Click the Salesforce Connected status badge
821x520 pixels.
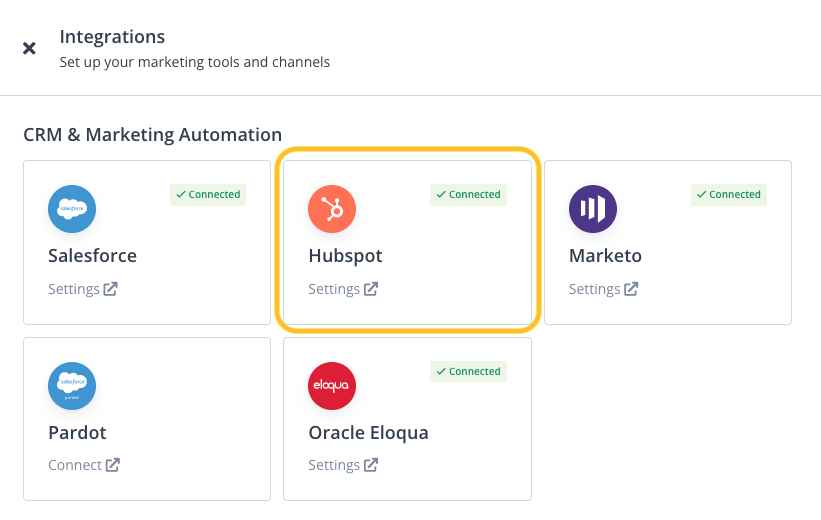(208, 194)
